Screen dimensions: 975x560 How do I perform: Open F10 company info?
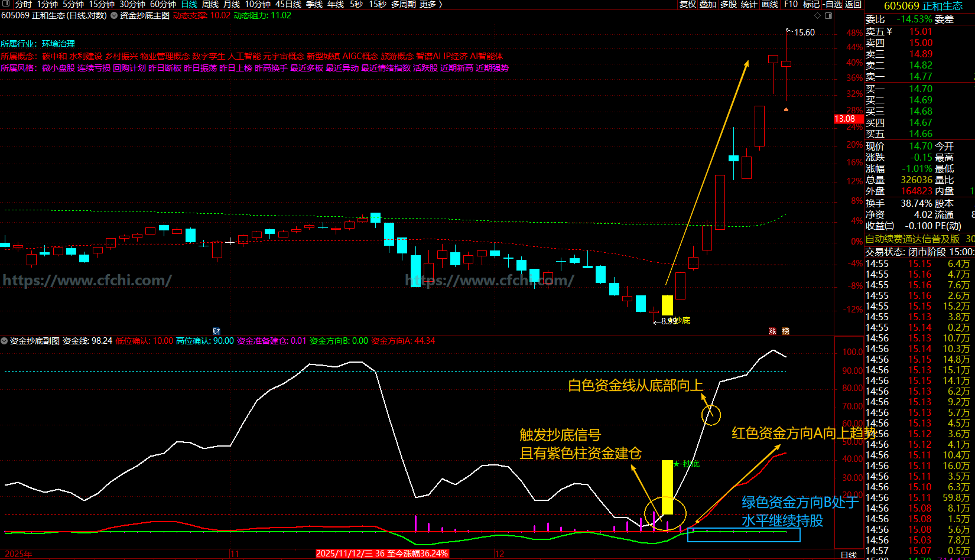(791, 4)
